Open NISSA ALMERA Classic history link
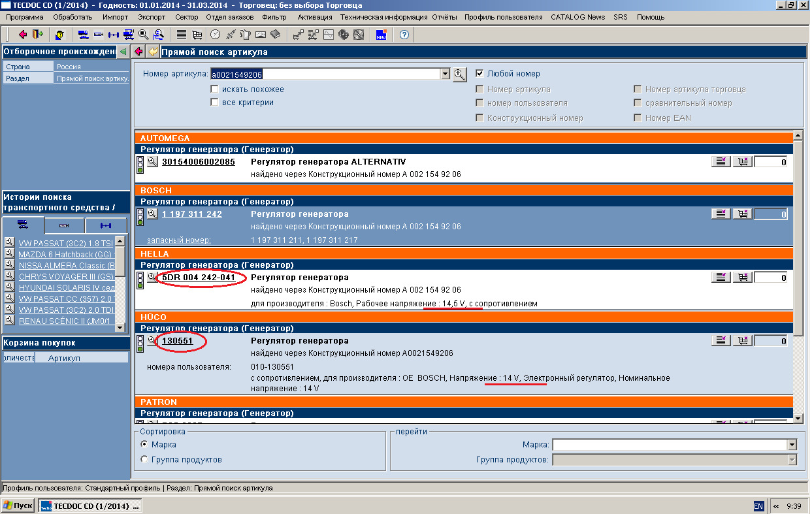 (x=65, y=265)
